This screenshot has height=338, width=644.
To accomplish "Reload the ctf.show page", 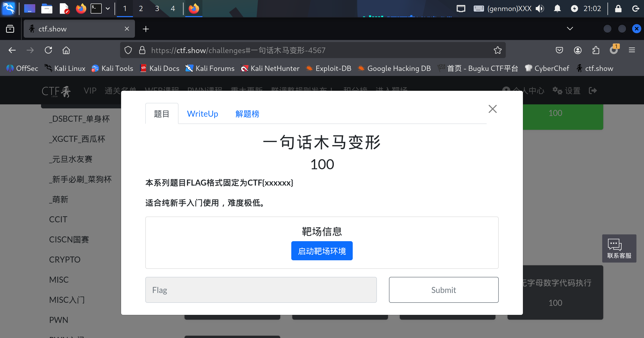I will pos(48,50).
